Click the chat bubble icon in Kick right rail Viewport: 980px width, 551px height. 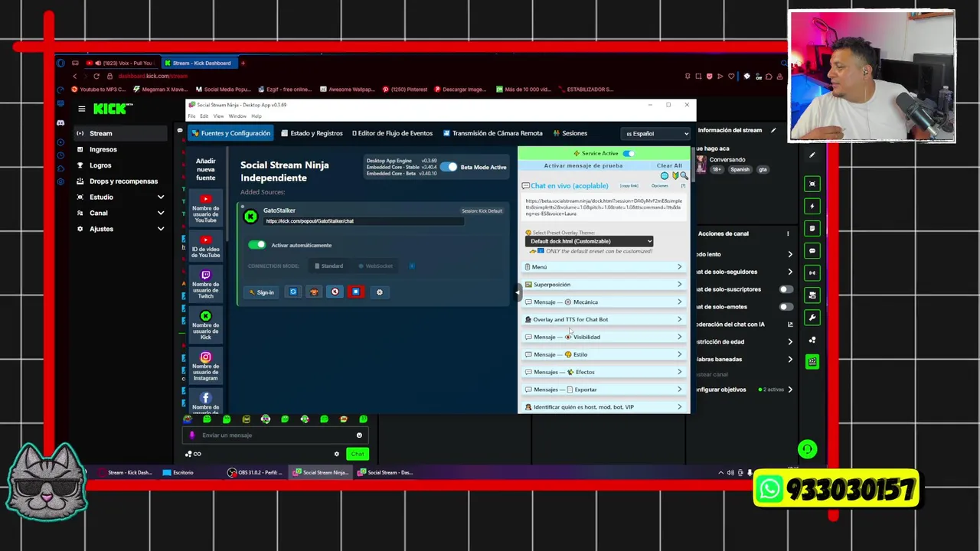tap(812, 251)
